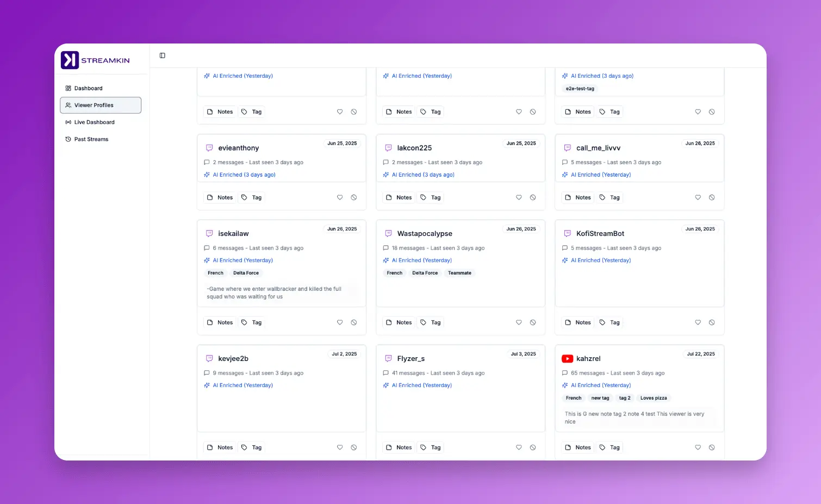Open the evieanthony profile name

coord(239,148)
